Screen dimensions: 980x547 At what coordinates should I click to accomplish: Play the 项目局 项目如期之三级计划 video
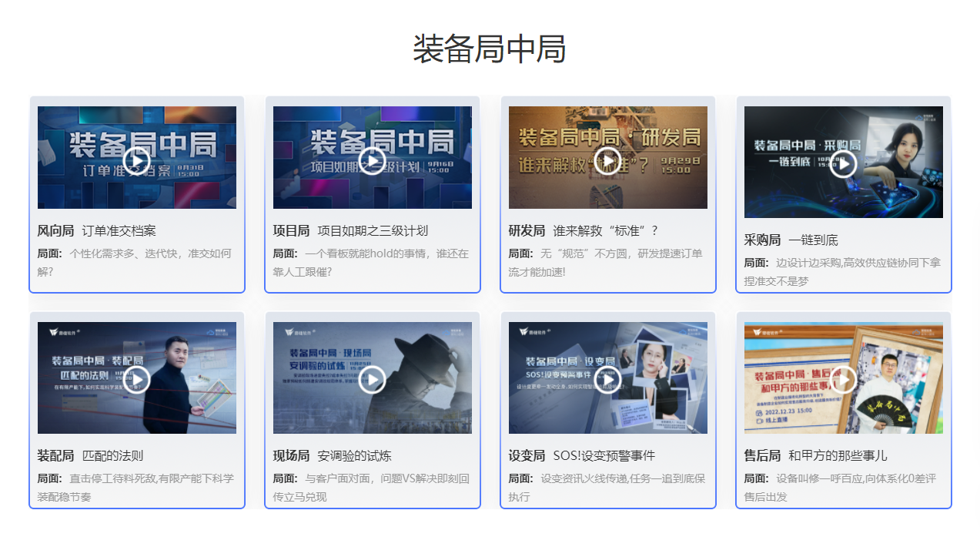click(x=372, y=161)
